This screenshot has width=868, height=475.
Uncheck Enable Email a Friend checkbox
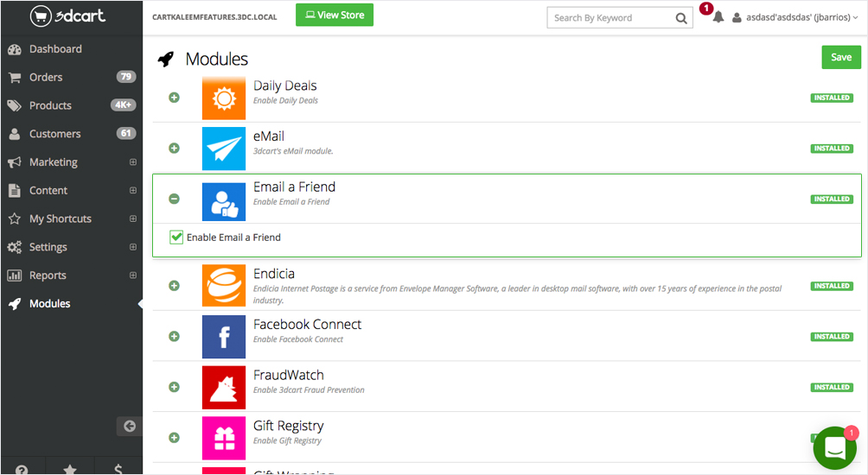pyautogui.click(x=176, y=237)
